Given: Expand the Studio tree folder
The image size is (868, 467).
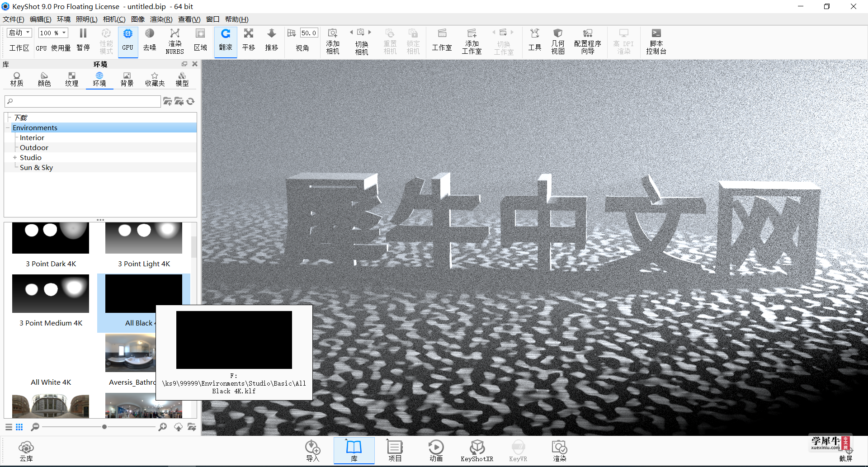Looking at the screenshot, I should pos(15,158).
